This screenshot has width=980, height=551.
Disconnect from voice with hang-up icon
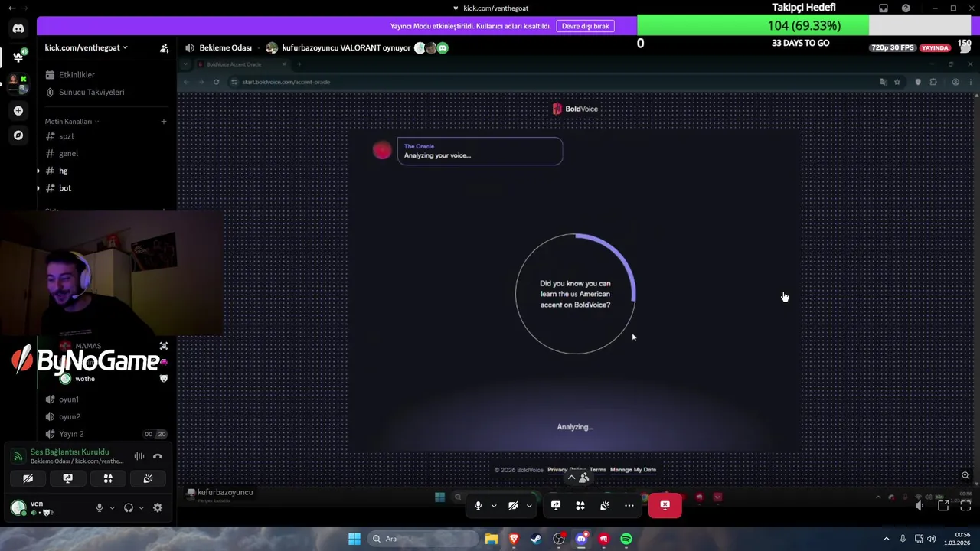click(158, 456)
